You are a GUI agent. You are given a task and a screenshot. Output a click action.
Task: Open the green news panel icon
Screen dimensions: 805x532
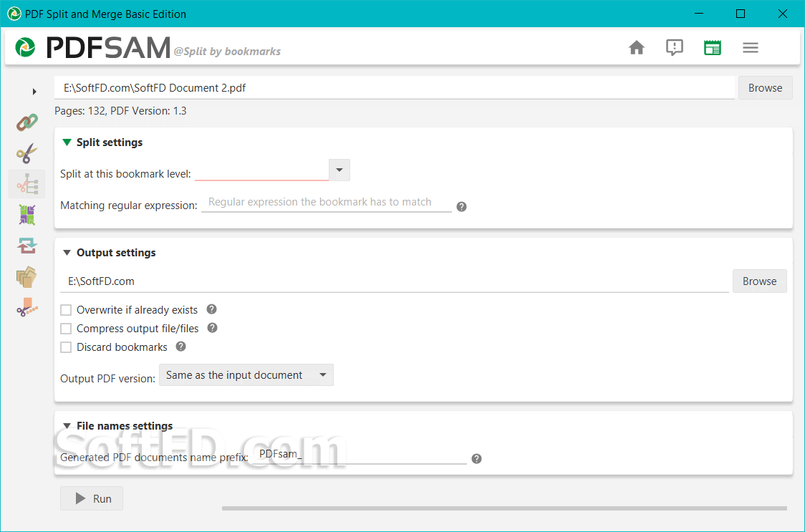click(x=712, y=48)
